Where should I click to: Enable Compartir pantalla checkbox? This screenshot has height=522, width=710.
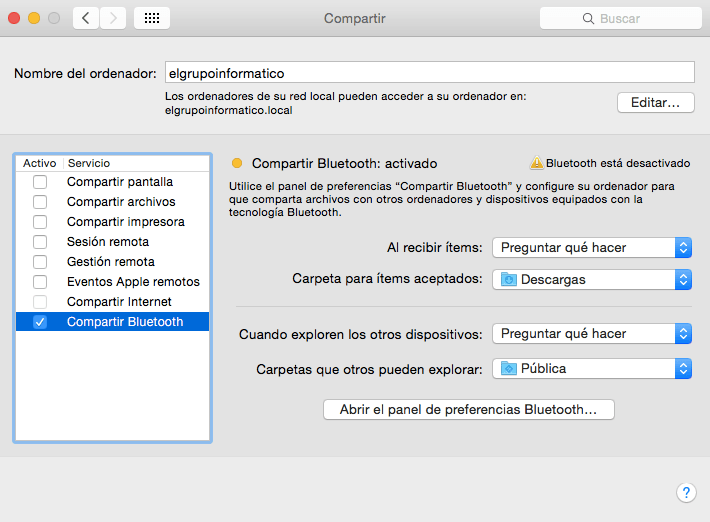click(40, 182)
